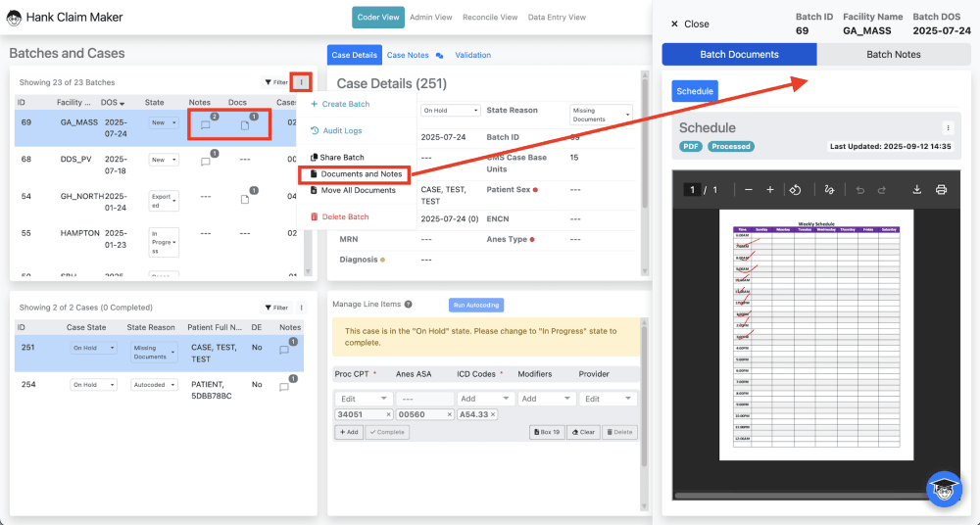Zoom out PDF viewer
The image size is (980, 525).
[x=748, y=190]
